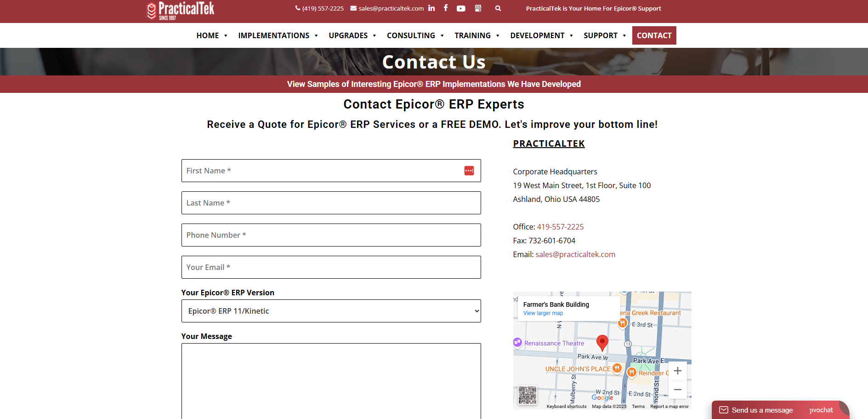Click the Your Email input field
Screen dimensions: 868x419
331,267
